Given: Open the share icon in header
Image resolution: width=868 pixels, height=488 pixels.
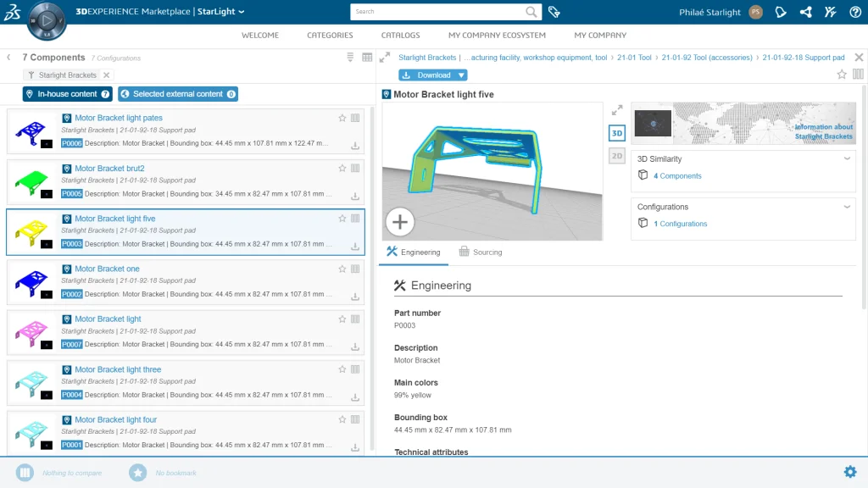Looking at the screenshot, I should coord(805,13).
